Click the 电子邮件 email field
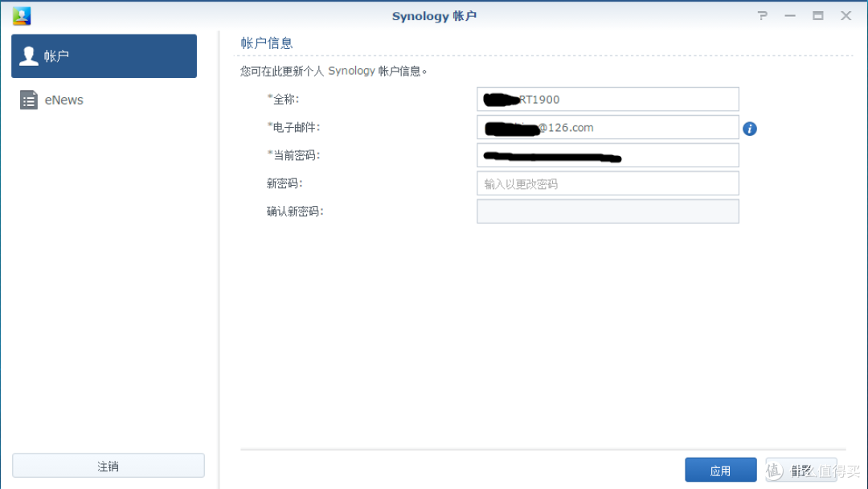The image size is (868, 489). (608, 127)
